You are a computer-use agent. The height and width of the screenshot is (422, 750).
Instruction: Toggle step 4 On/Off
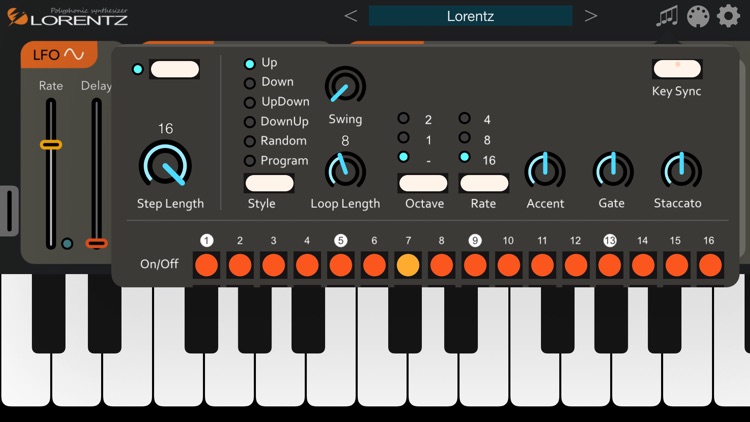(x=307, y=265)
